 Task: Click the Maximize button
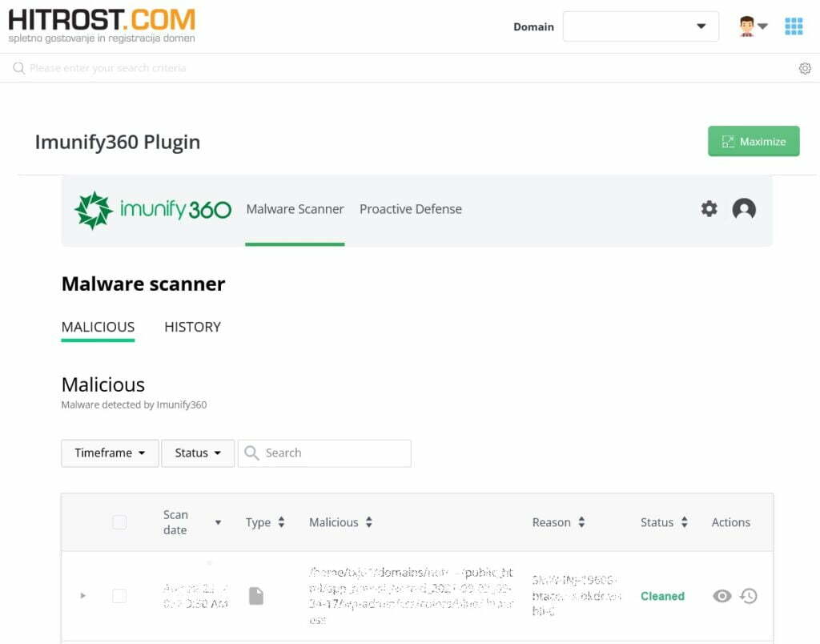click(x=753, y=141)
